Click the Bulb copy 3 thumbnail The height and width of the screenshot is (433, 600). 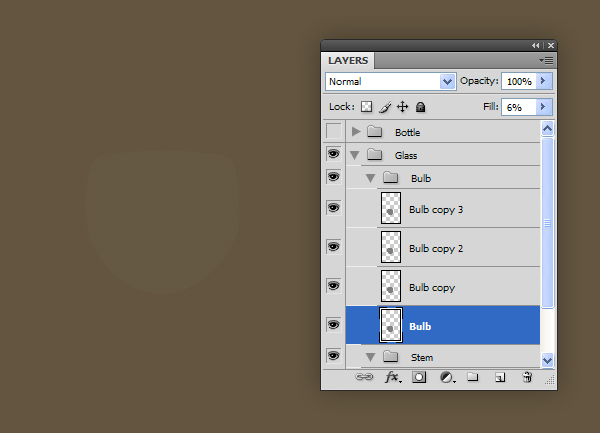pos(391,208)
